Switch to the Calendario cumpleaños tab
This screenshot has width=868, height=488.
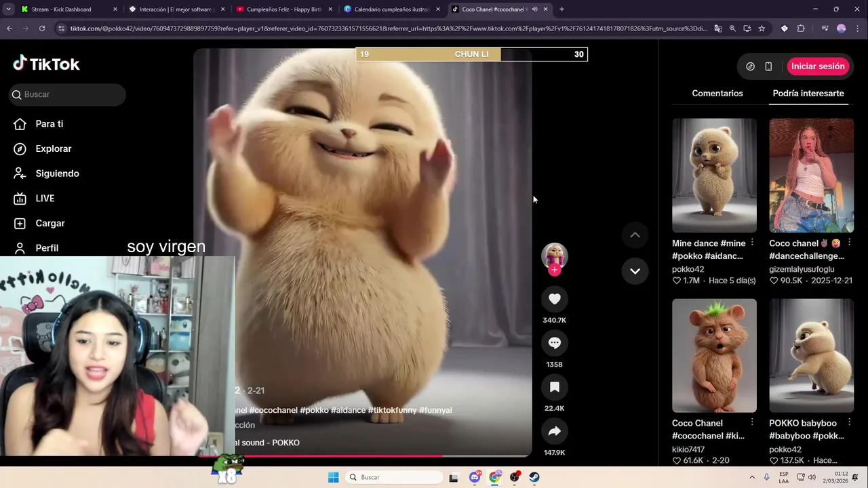pos(391,9)
